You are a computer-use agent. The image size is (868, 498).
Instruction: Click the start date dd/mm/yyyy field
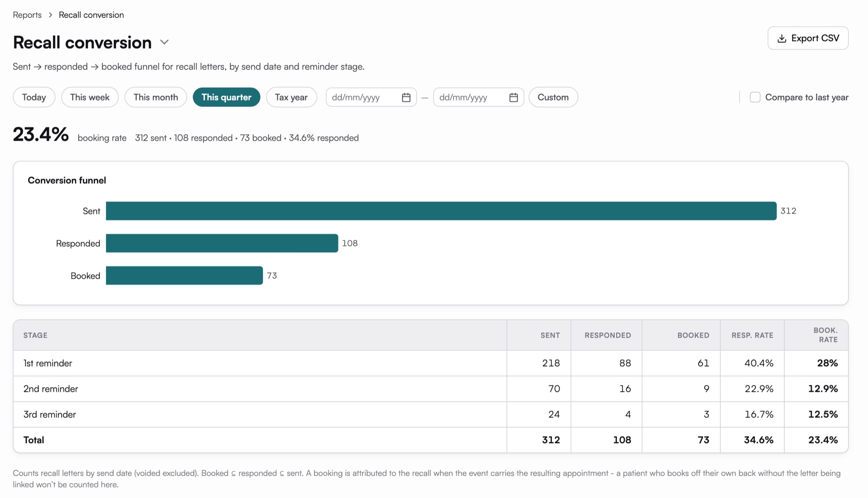[371, 97]
